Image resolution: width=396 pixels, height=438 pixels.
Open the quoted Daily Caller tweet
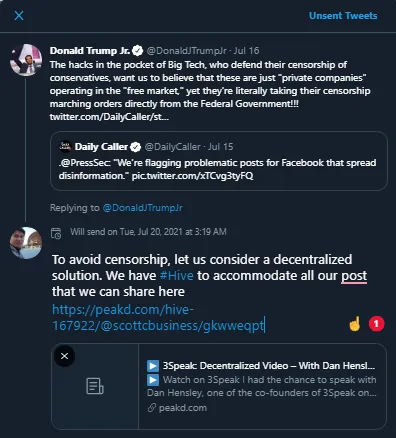[219, 161]
